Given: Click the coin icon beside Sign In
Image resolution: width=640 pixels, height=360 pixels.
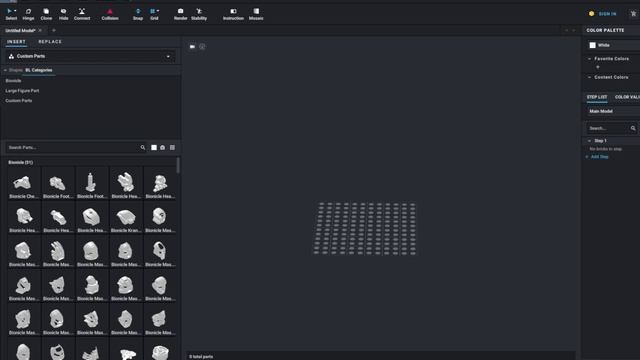Looking at the screenshot, I should pyautogui.click(x=591, y=14).
